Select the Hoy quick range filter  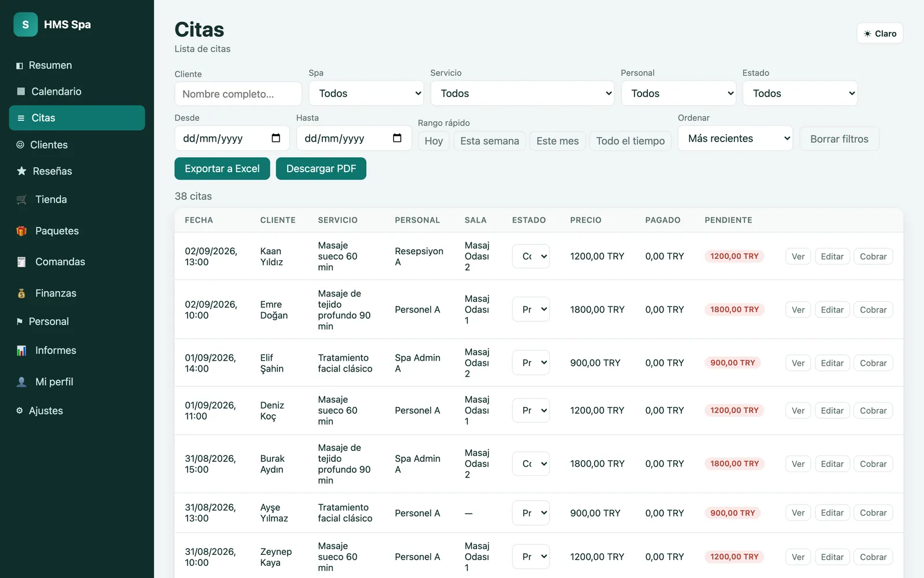[x=434, y=141]
